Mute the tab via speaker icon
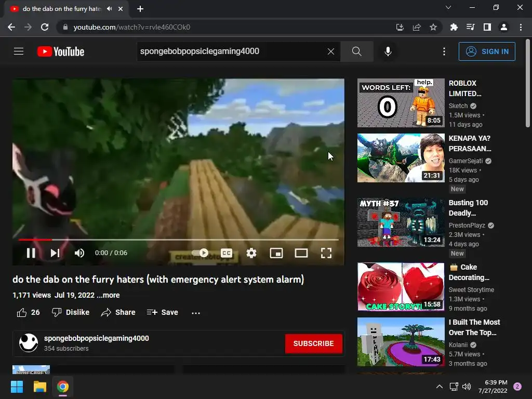532x399 pixels. [109, 9]
